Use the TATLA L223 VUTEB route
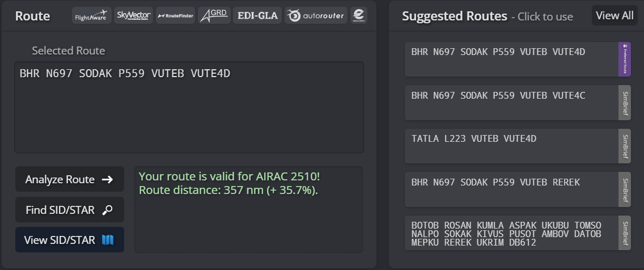The height and width of the screenshot is (270, 644). pos(511,146)
